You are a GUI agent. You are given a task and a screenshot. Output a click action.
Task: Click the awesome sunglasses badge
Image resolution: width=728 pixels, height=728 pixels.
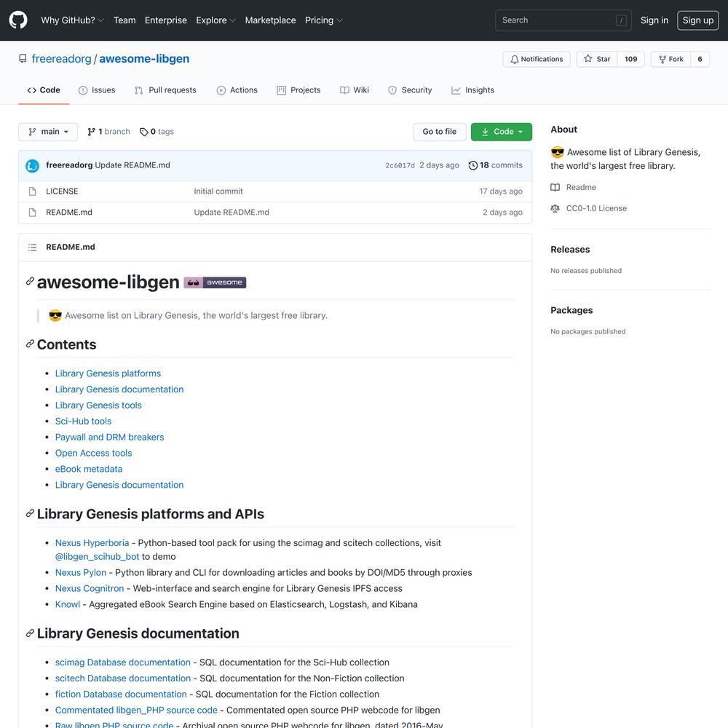click(215, 282)
